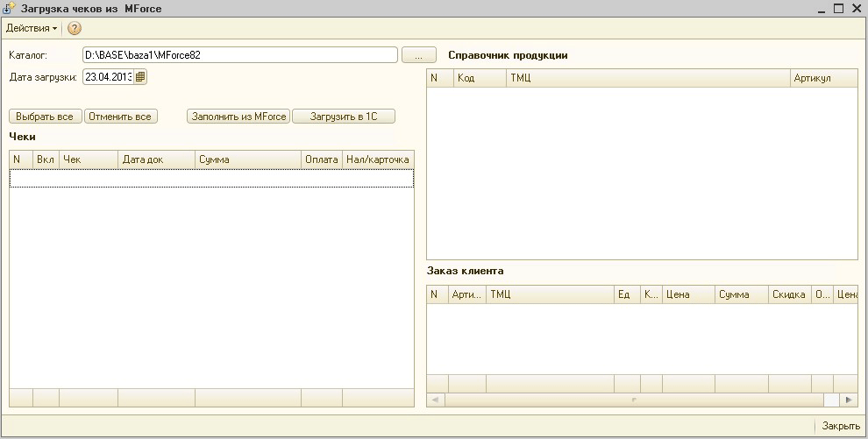Viewport: 868px width, 439px height.
Task: Sort checks by the Сумма column header
Action: [x=247, y=159]
